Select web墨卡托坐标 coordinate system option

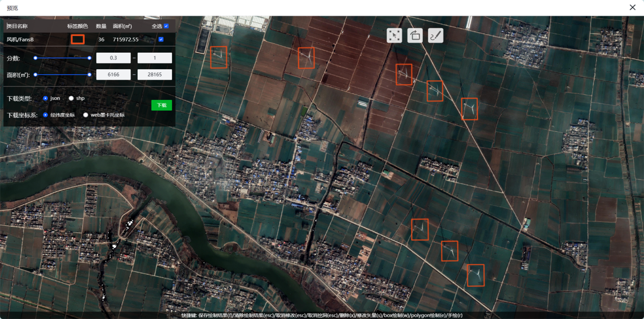[x=86, y=115]
